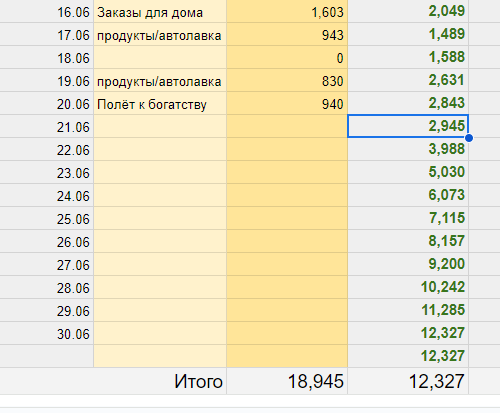Click the selected cell 2,945
Image resolution: width=500 pixels, height=413 pixels.
(408, 126)
